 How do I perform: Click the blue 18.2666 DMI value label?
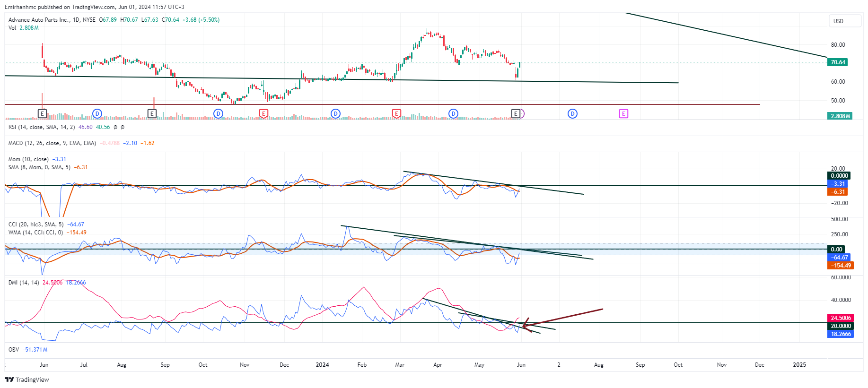841,334
